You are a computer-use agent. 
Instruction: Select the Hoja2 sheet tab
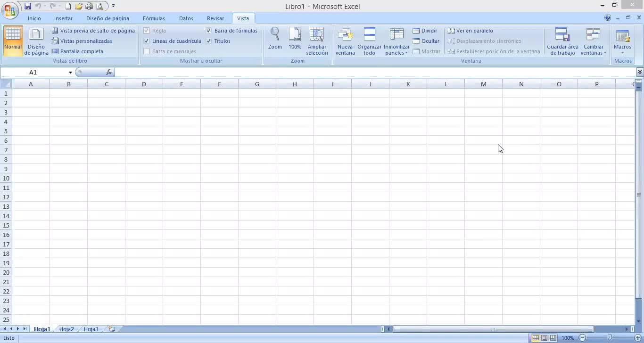(66, 329)
